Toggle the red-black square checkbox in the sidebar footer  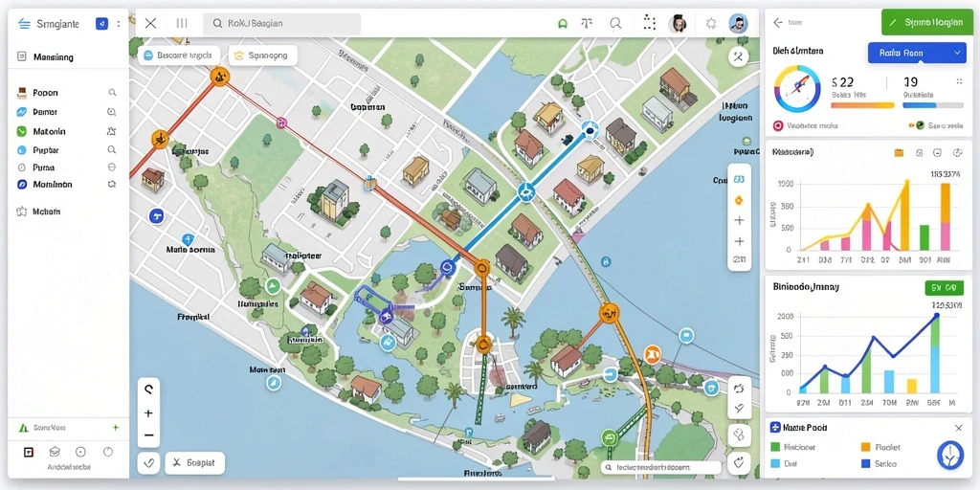pos(28,452)
